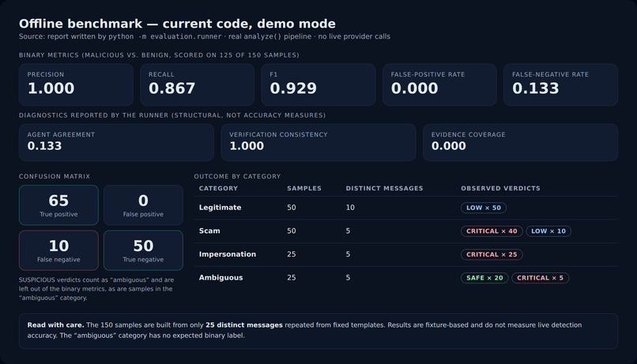637x364 pixels.
Task: Click the SAMPLES column header
Action: [x=303, y=188]
